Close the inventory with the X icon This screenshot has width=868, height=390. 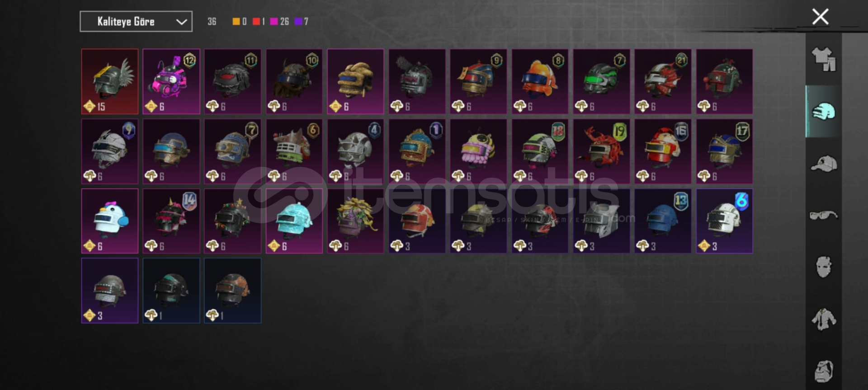pyautogui.click(x=820, y=17)
